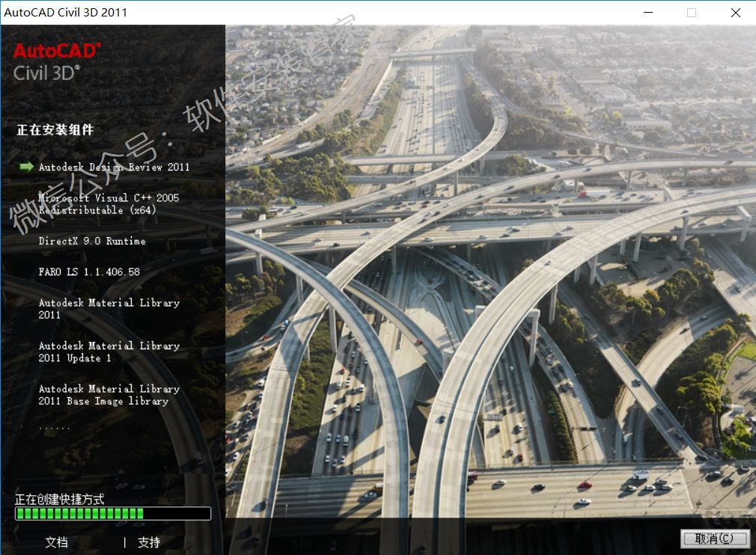The image size is (756, 555).
Task: Click the 正在创建快捷方式 status label
Action: pyautogui.click(x=60, y=499)
